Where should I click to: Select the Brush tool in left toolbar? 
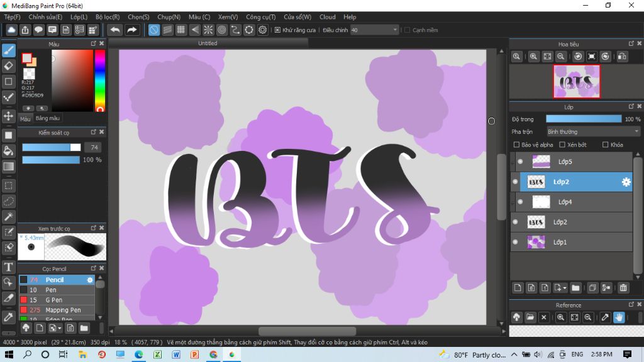point(9,50)
